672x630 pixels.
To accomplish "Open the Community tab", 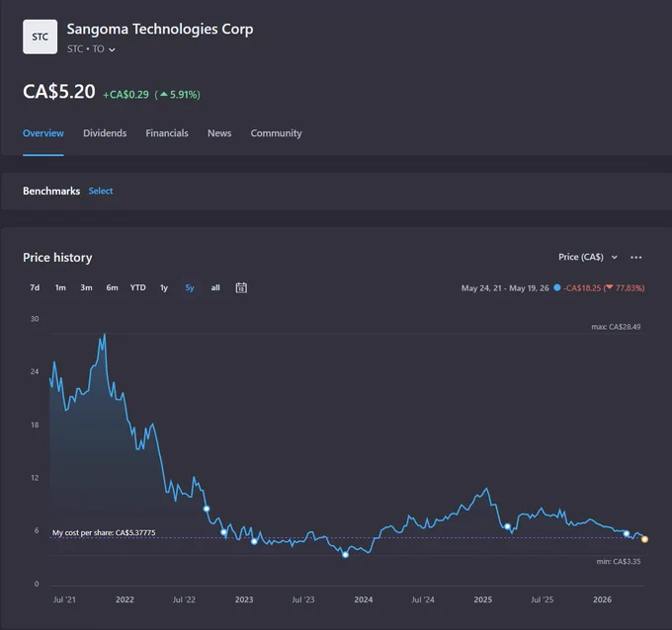I will pos(277,133).
